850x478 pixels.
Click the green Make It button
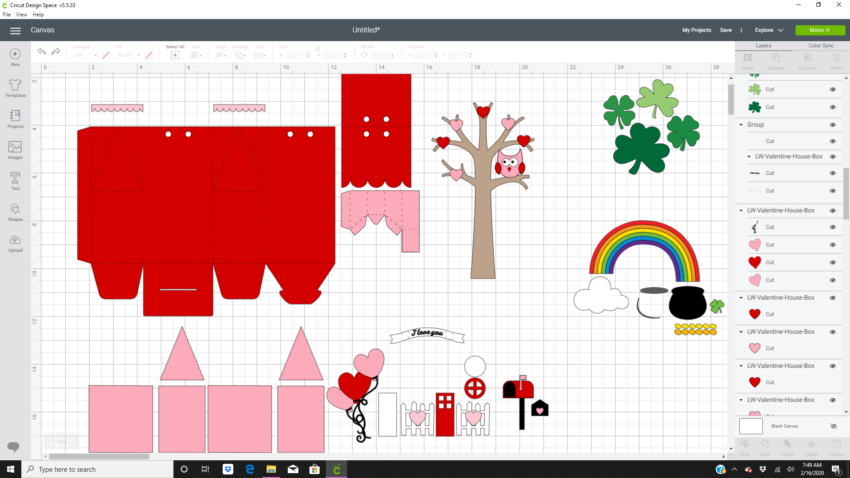[x=820, y=30]
